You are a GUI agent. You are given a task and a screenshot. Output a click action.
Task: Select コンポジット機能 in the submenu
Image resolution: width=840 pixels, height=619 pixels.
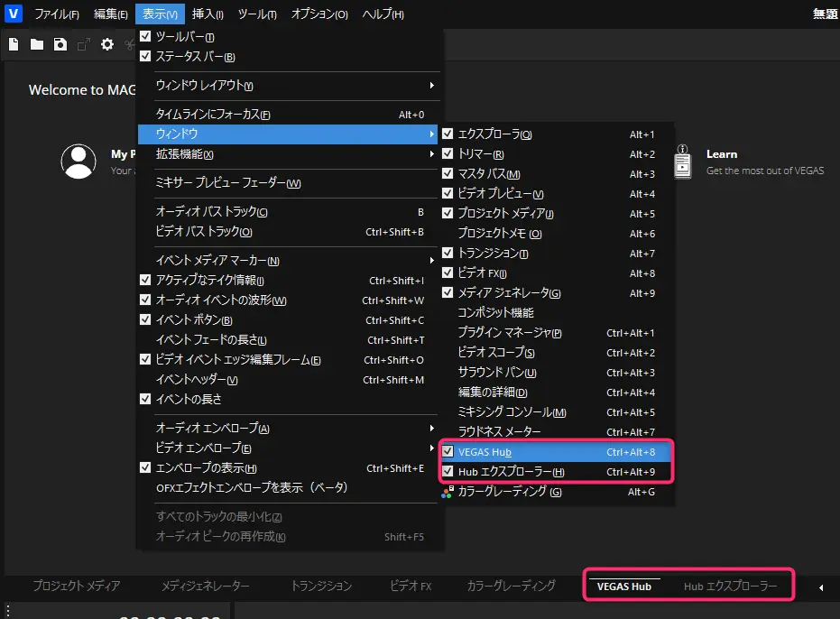click(556, 312)
